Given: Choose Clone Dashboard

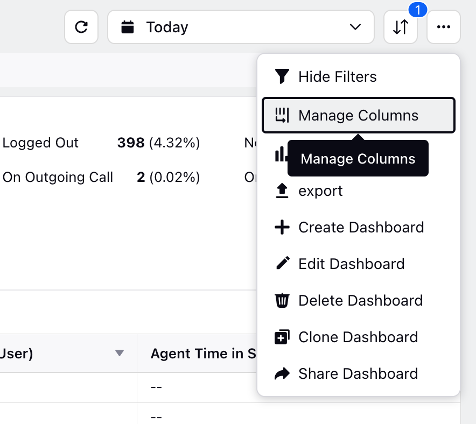Looking at the screenshot, I should click(x=359, y=337).
